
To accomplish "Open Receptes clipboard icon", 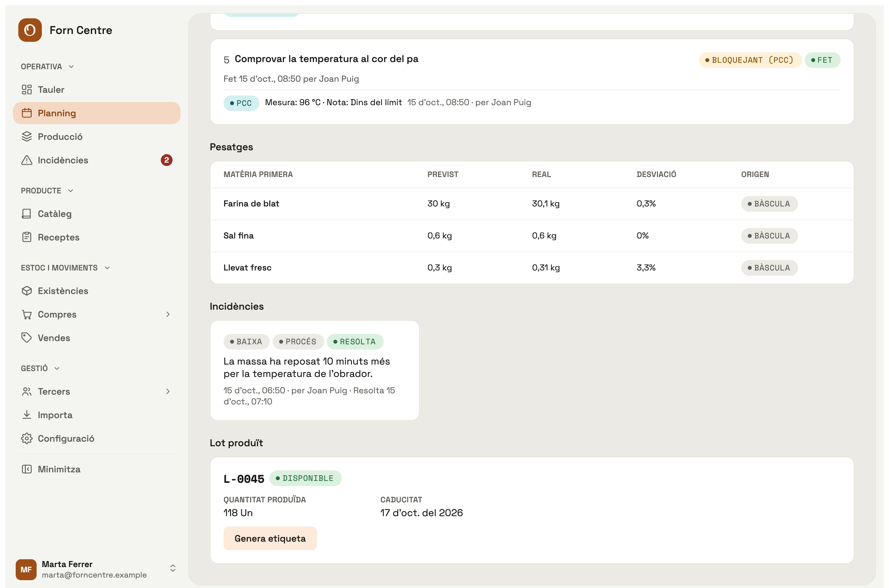I will tap(26, 237).
